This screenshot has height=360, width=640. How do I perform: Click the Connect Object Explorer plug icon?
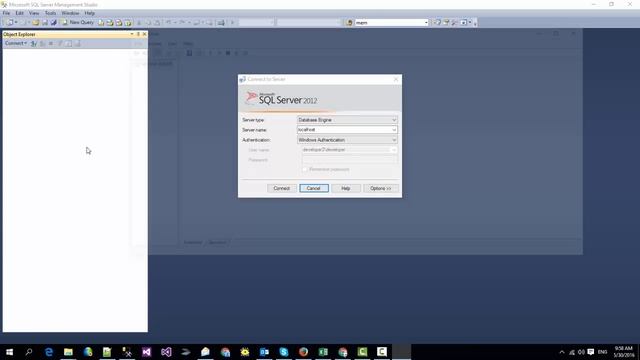tap(34, 43)
